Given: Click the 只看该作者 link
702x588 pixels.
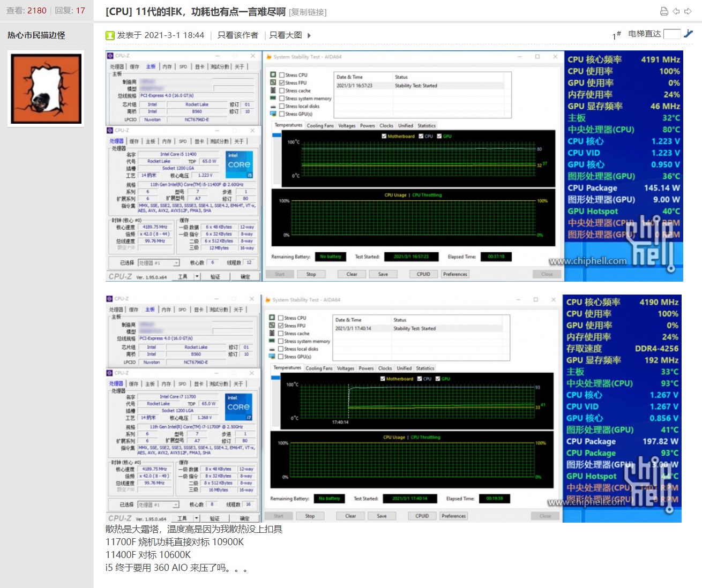Looking at the screenshot, I should tap(237, 35).
